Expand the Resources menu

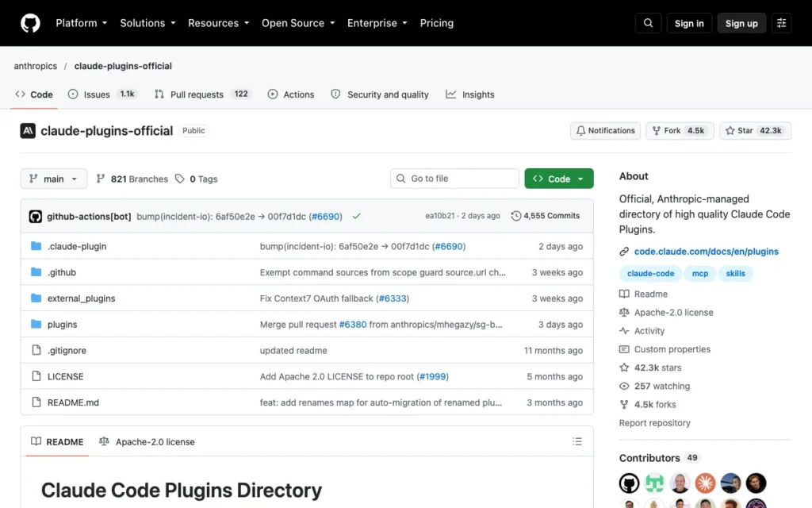(219, 23)
